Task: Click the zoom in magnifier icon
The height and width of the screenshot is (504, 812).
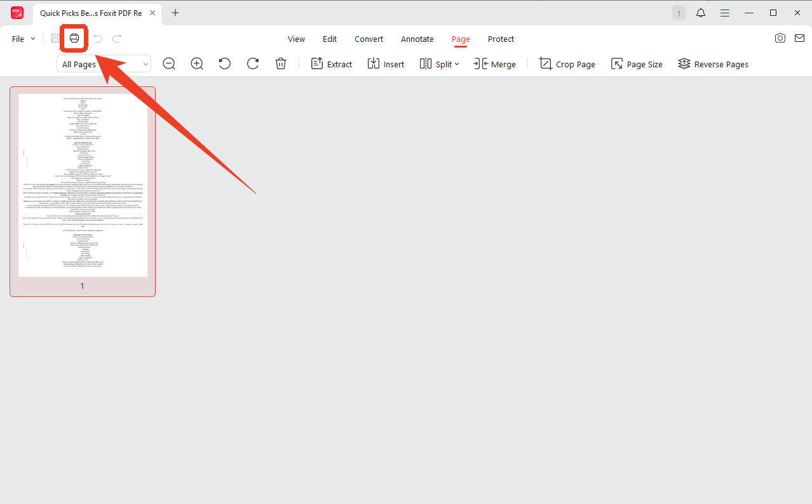Action: [197, 64]
